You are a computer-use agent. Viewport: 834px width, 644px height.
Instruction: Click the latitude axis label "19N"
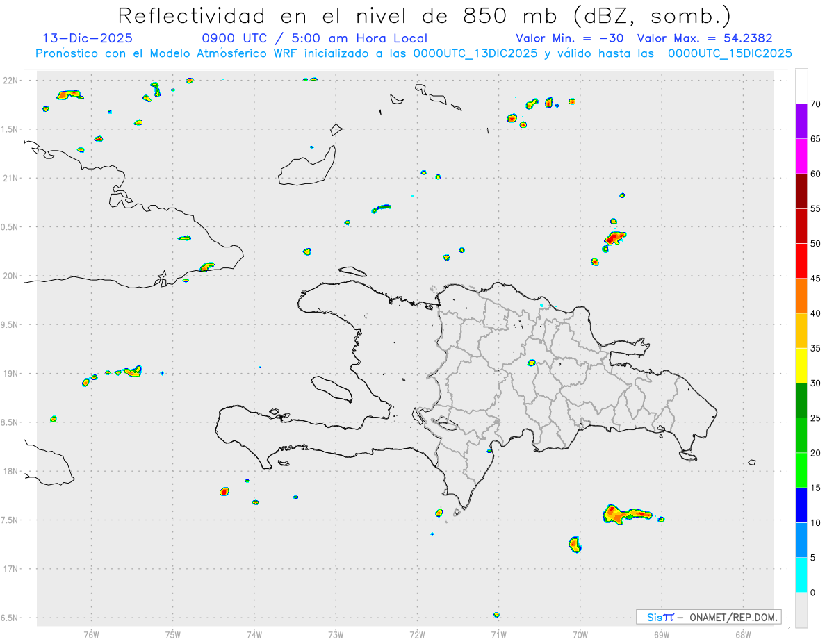[11, 373]
